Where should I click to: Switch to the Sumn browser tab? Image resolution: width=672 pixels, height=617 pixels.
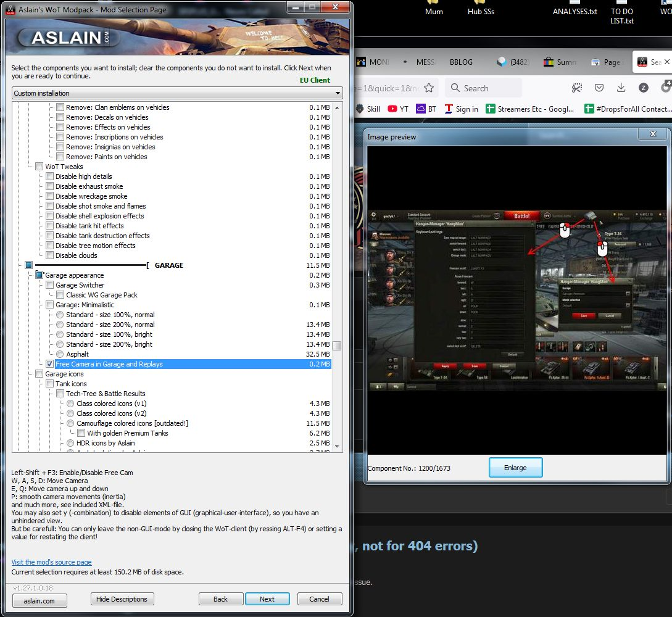pos(560,62)
